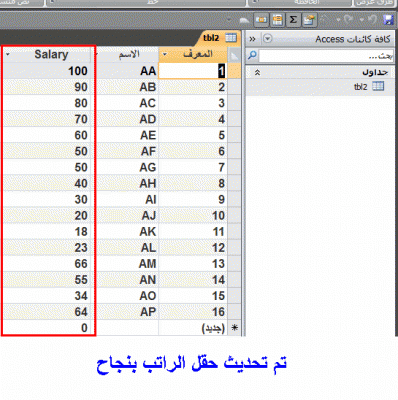Click the (جديد) new record ID cell

tap(193, 328)
